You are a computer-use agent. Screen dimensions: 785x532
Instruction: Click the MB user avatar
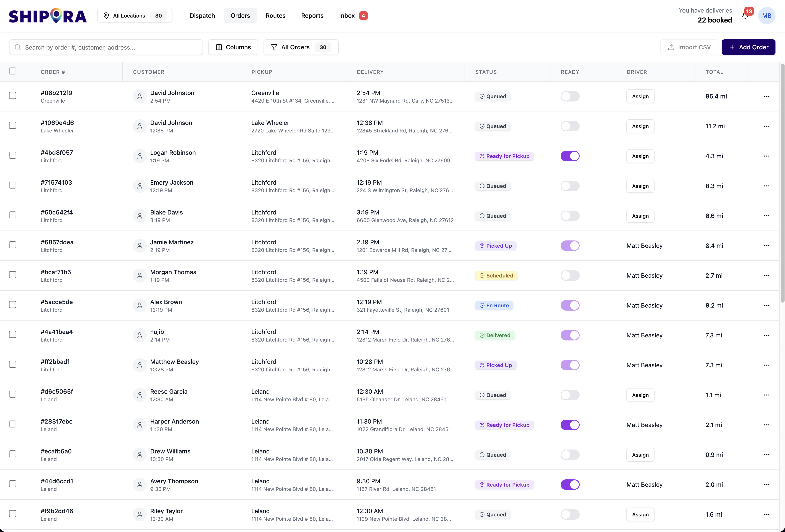[x=767, y=16]
